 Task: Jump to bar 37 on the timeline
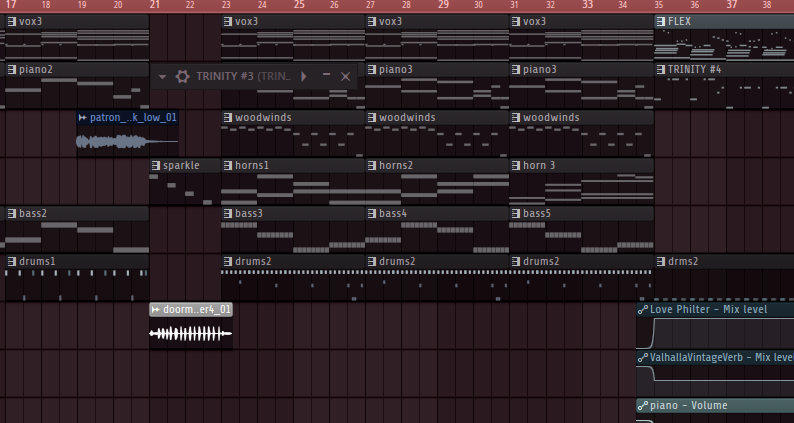[732, 5]
